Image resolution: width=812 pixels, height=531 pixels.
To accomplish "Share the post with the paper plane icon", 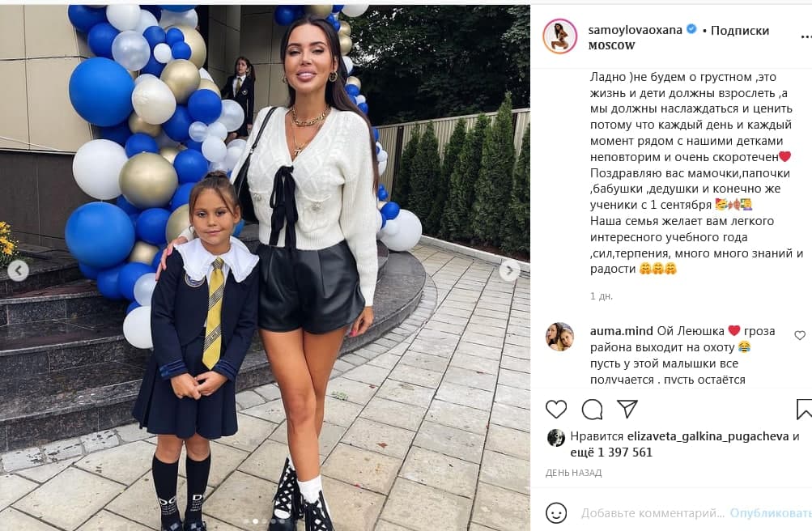I will [627, 409].
